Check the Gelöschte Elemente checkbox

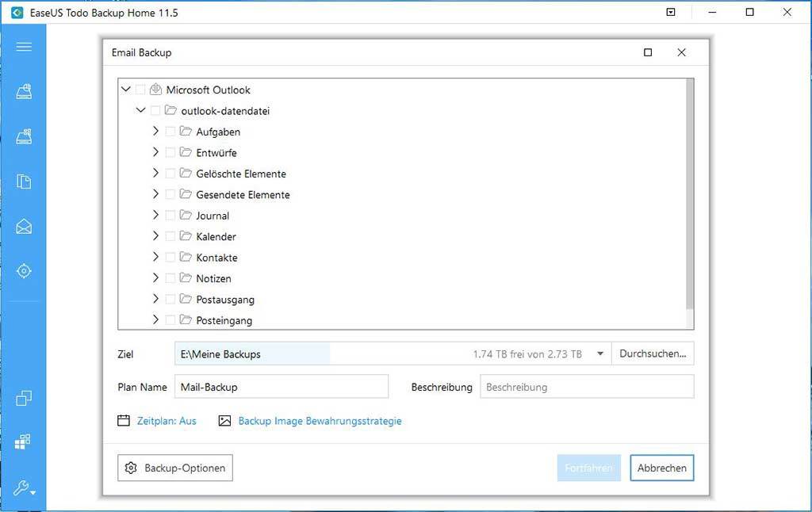170,174
